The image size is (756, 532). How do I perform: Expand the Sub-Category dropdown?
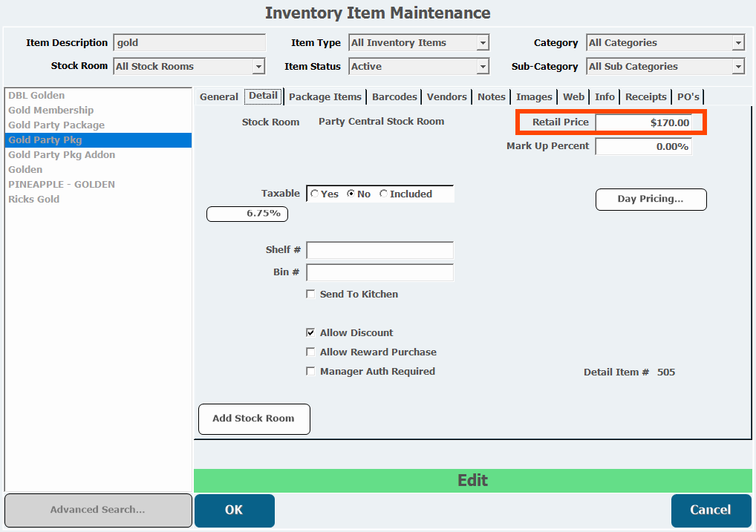click(x=737, y=67)
